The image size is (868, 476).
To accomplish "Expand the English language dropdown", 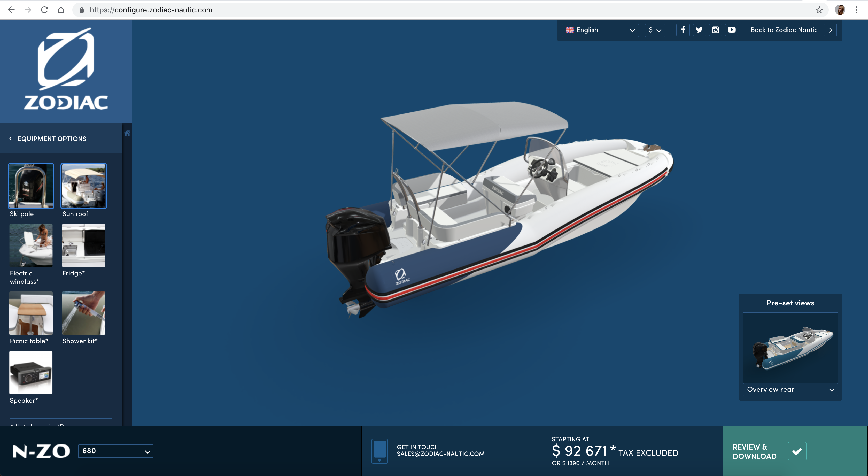I will [x=600, y=30].
